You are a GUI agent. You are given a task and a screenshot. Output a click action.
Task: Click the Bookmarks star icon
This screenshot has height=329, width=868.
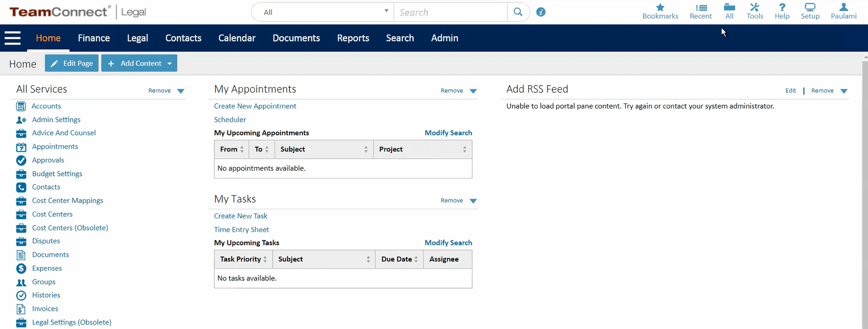tap(660, 8)
